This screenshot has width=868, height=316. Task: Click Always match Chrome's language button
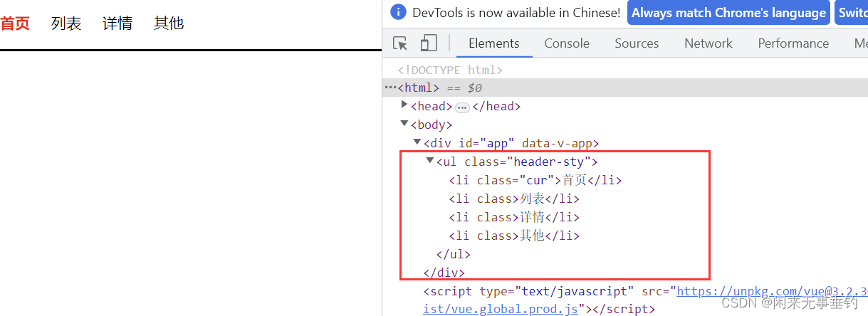pyautogui.click(x=728, y=13)
